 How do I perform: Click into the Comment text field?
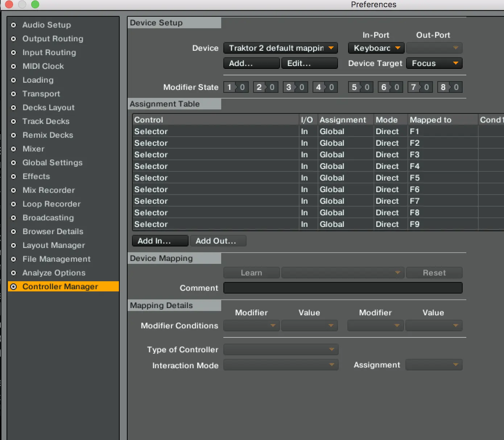click(x=343, y=288)
